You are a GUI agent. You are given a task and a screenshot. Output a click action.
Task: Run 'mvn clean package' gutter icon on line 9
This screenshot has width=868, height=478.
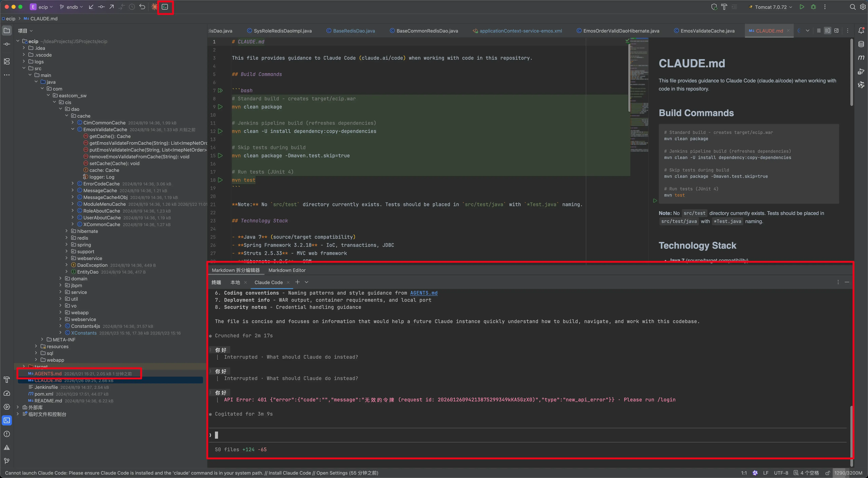(x=220, y=107)
